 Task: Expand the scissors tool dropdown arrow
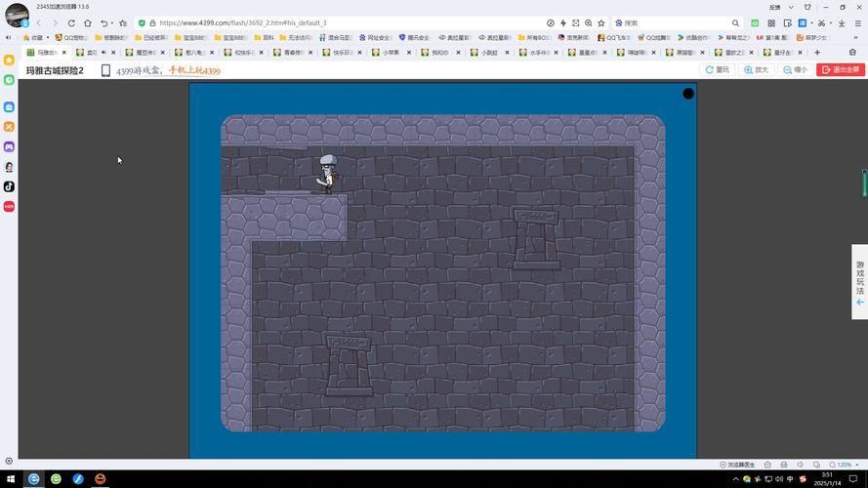click(830, 23)
